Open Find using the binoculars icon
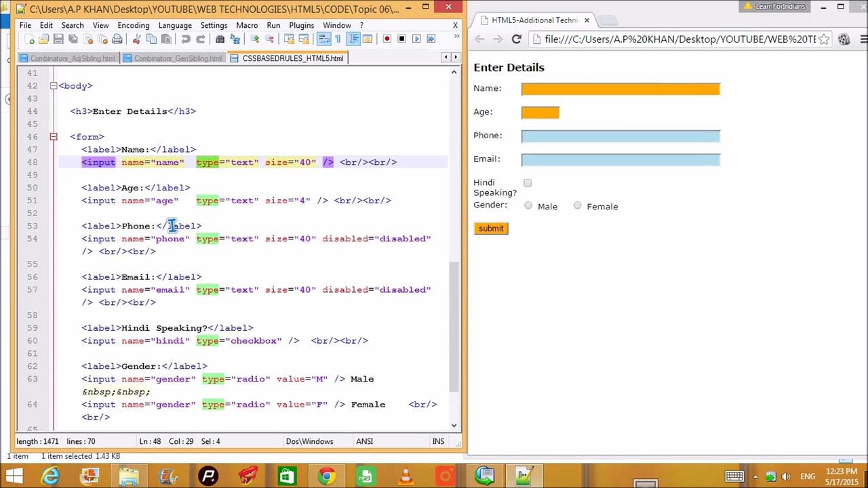Screen dimensions: 868x488 coord(220,39)
